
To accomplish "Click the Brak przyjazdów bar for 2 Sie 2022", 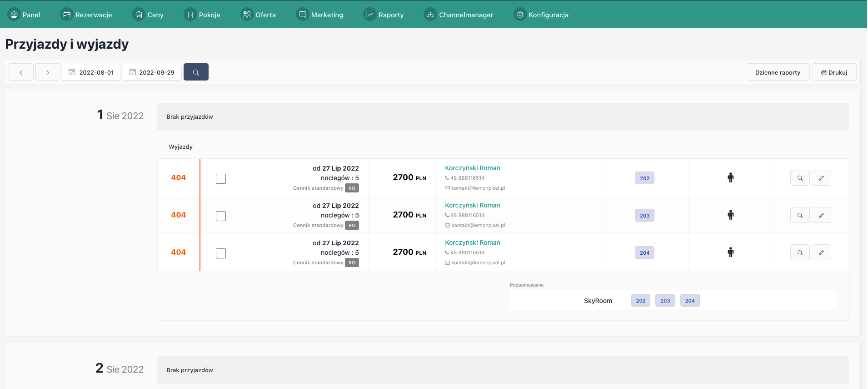I will (503, 370).
